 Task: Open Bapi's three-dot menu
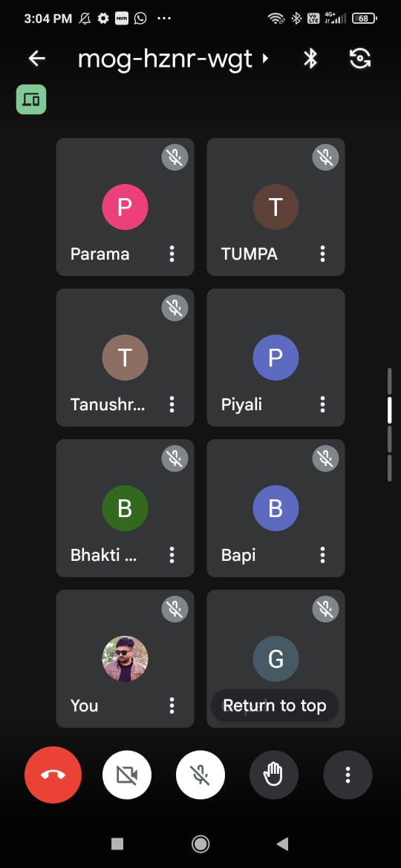322,555
